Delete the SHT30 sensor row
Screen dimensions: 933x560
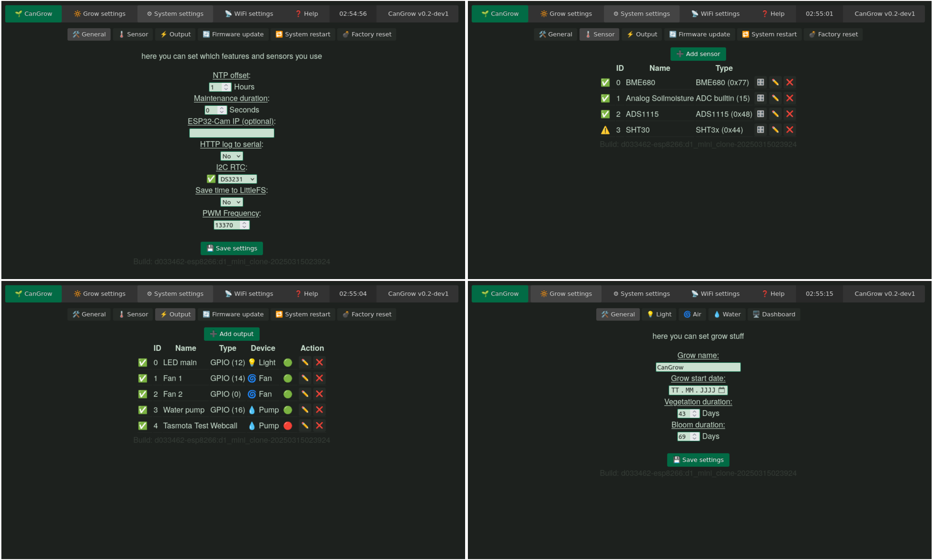[789, 130]
